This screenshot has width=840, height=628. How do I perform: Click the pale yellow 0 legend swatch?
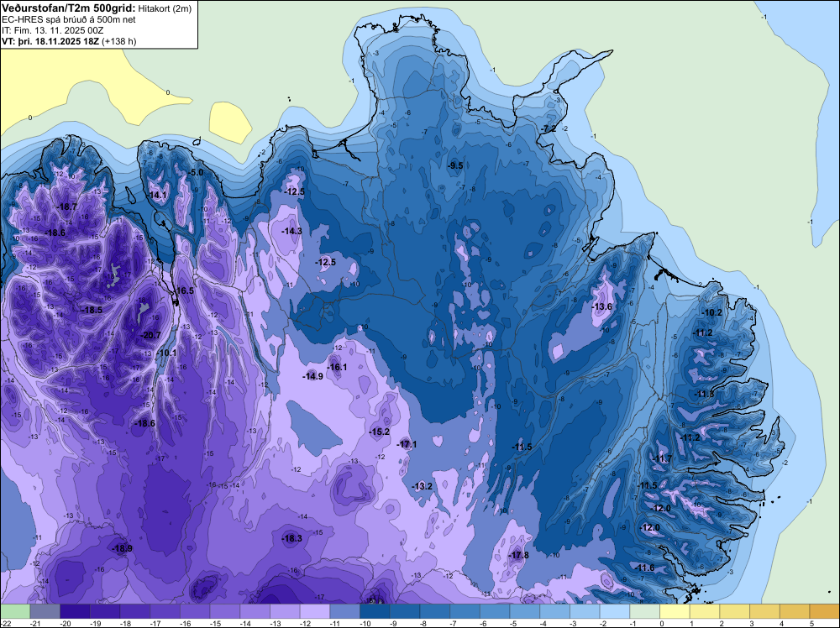point(675,611)
